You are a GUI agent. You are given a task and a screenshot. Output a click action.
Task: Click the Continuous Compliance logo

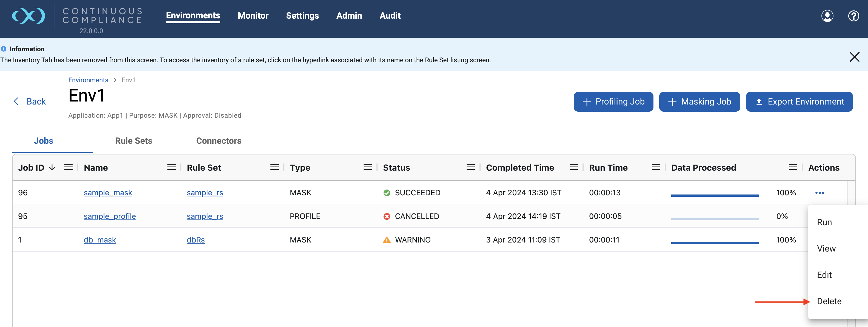coord(28,16)
